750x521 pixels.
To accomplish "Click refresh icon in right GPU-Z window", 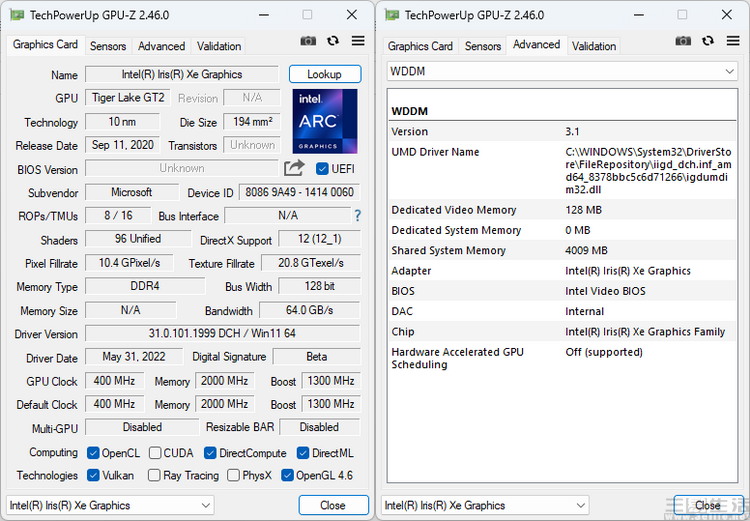I will 708,41.
